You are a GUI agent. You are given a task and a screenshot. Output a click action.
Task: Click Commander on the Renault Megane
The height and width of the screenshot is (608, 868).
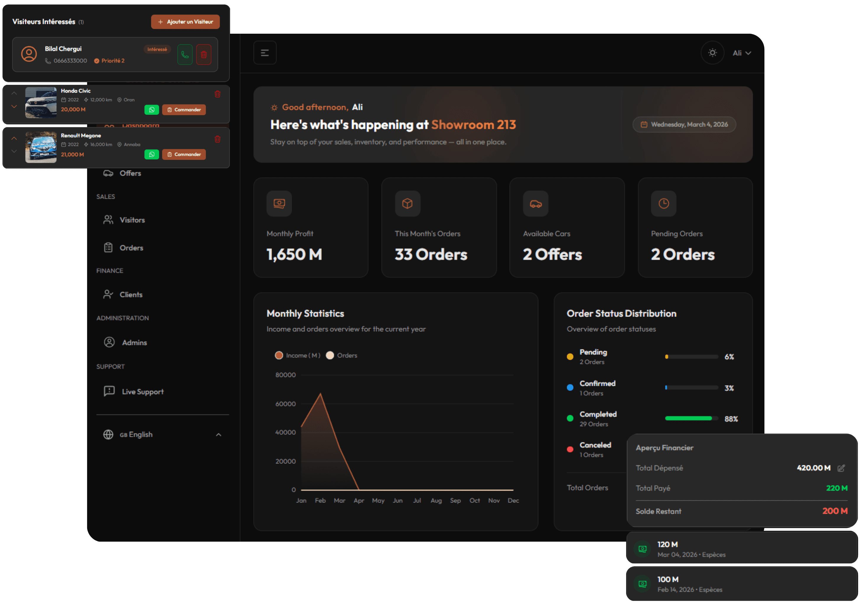click(x=184, y=154)
